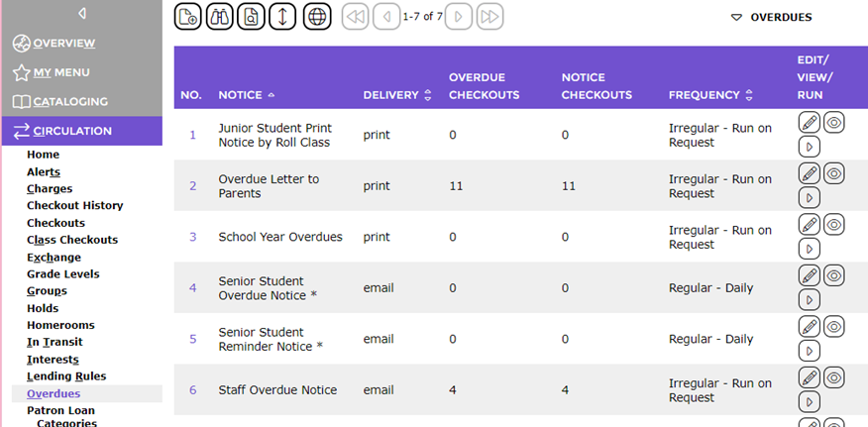Expand the OVERDUES dropdown at top right
The image size is (868, 427).
[x=771, y=17]
